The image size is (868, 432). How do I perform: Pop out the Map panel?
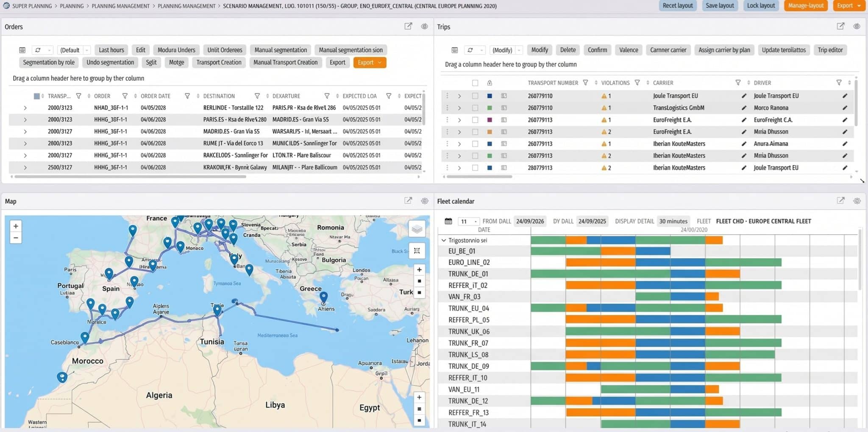coord(408,201)
